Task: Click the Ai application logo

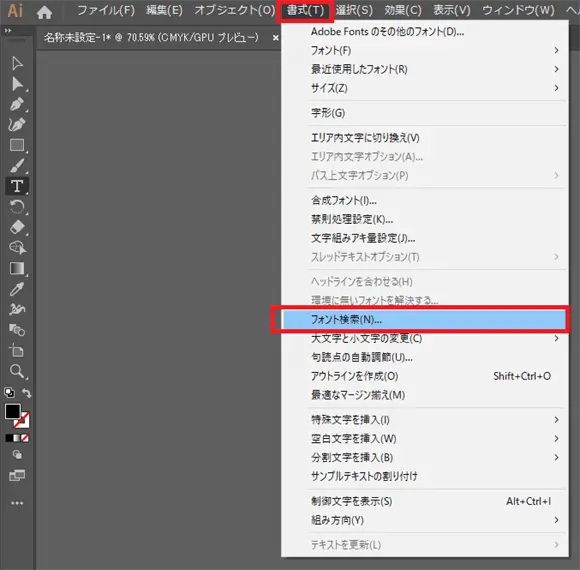Action: click(x=16, y=10)
